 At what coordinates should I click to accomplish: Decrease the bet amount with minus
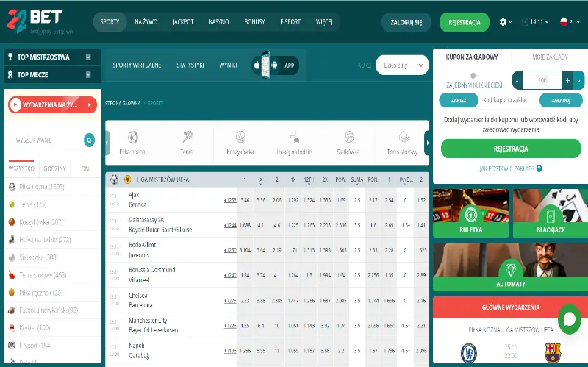coord(517,80)
